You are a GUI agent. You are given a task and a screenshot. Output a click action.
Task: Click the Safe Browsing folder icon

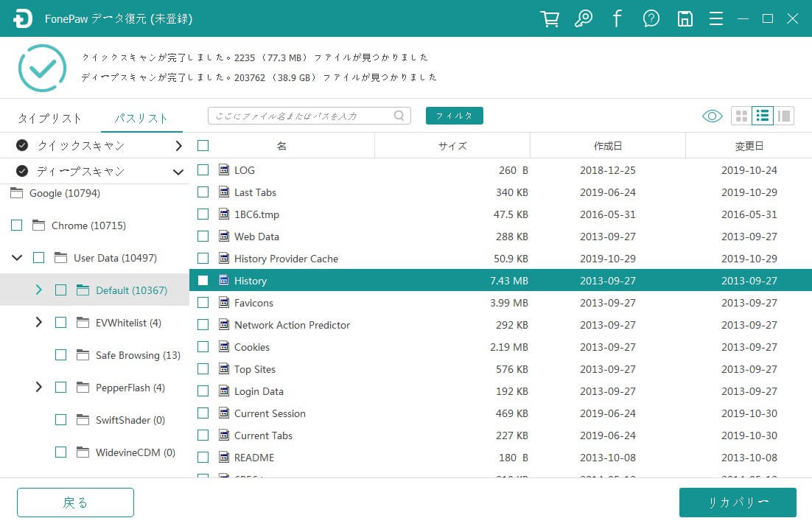pyautogui.click(x=83, y=355)
